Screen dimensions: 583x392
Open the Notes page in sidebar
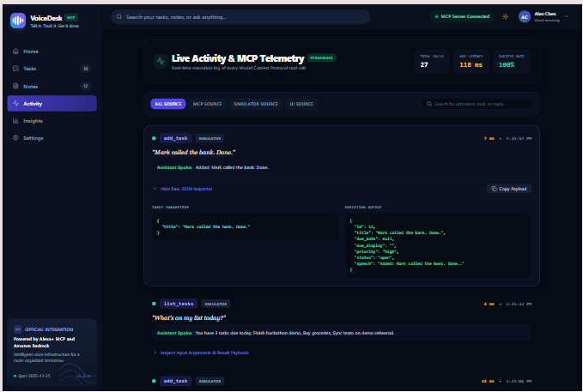(52, 86)
